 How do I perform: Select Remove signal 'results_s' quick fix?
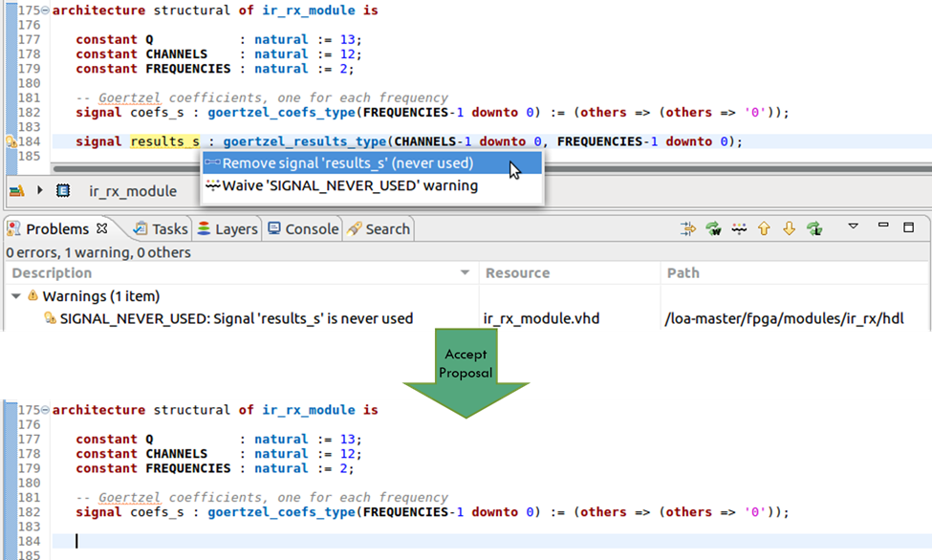tap(372, 163)
